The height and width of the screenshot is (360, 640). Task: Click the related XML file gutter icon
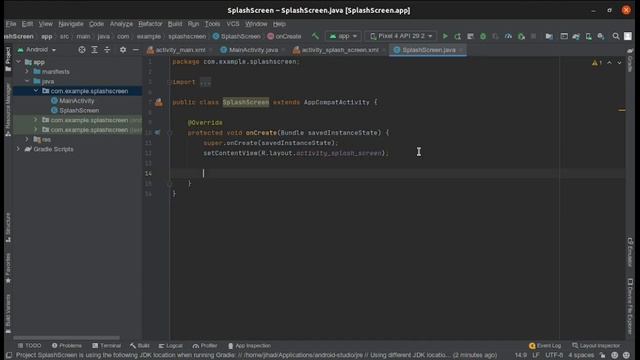(x=158, y=102)
